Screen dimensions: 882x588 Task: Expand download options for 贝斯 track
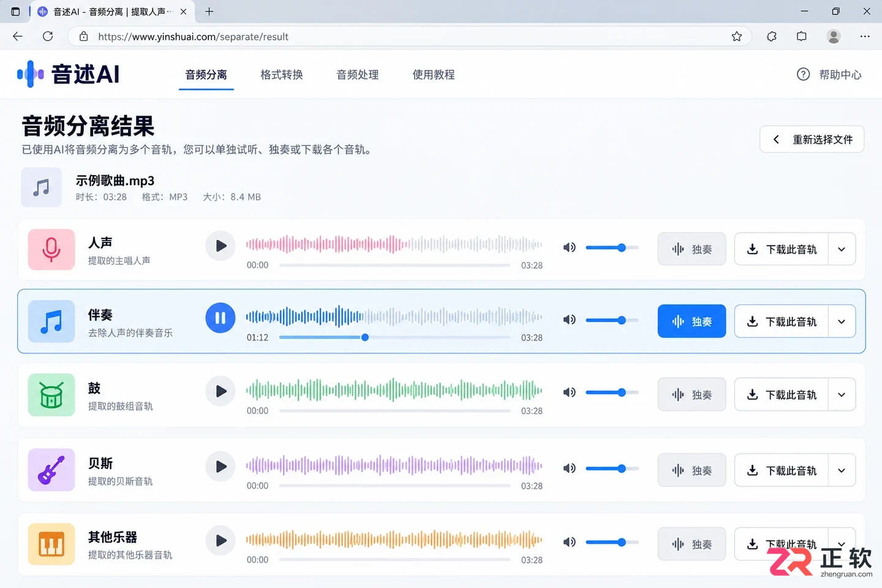click(842, 470)
